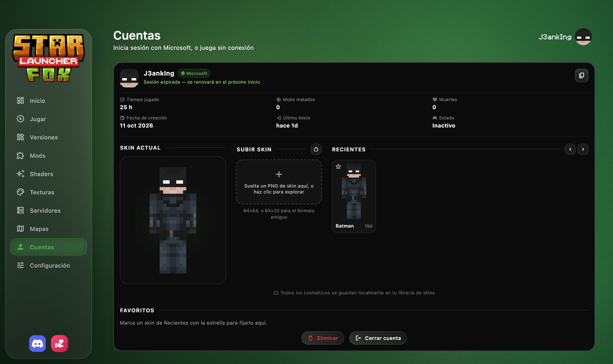Click the '11 oct 2026' creation date
The image size is (613, 364).
coord(136,126)
